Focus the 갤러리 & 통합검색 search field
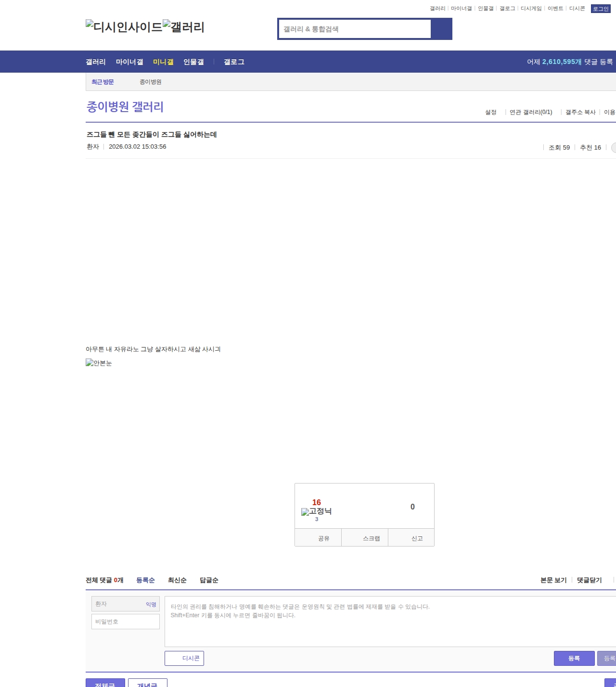Image resolution: width=616 pixels, height=687 pixels. pyautogui.click(x=355, y=29)
